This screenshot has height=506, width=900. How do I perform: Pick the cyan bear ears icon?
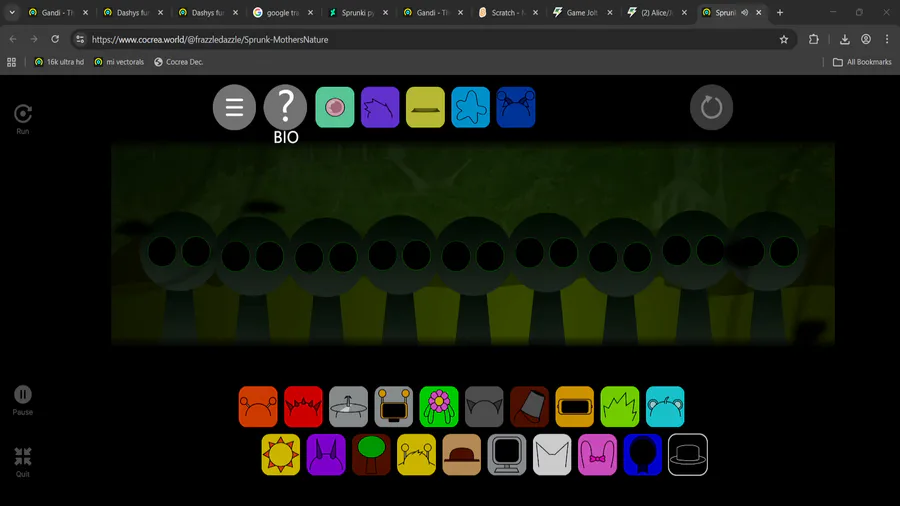coord(665,407)
